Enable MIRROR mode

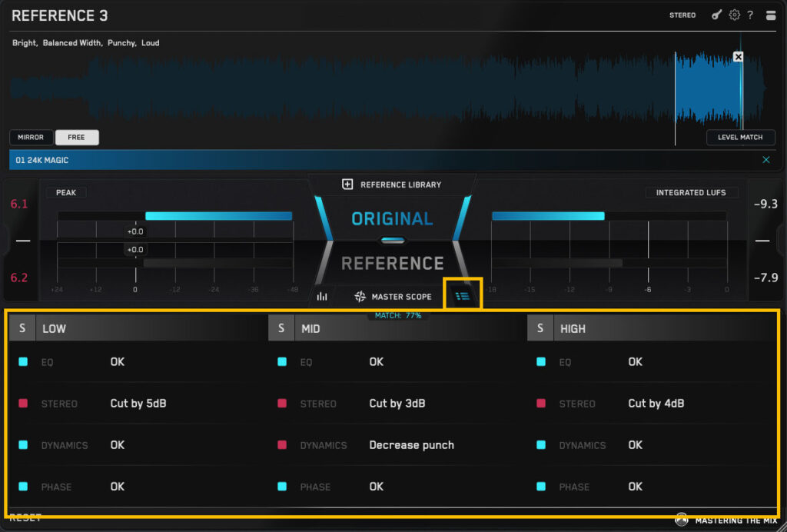[x=31, y=137]
